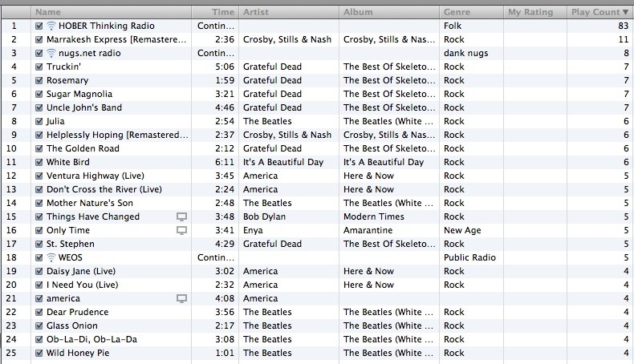Click the video monitor icon on the america row

click(x=181, y=298)
